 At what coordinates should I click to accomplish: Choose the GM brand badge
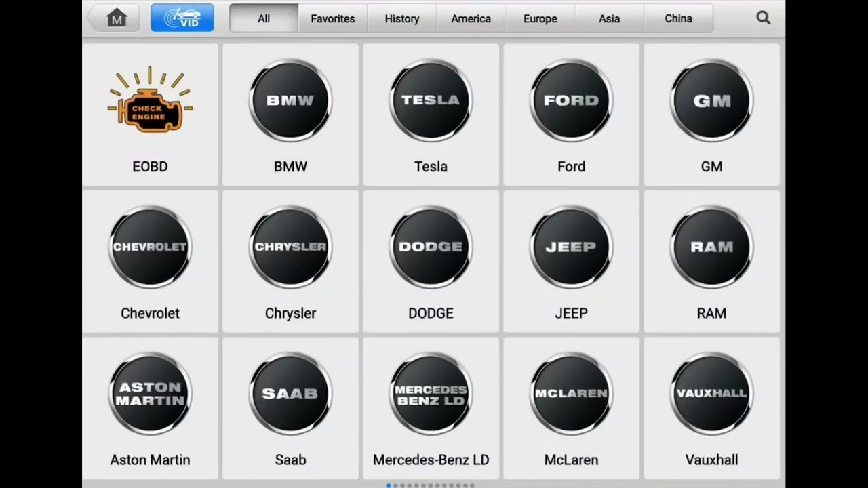pos(711,100)
